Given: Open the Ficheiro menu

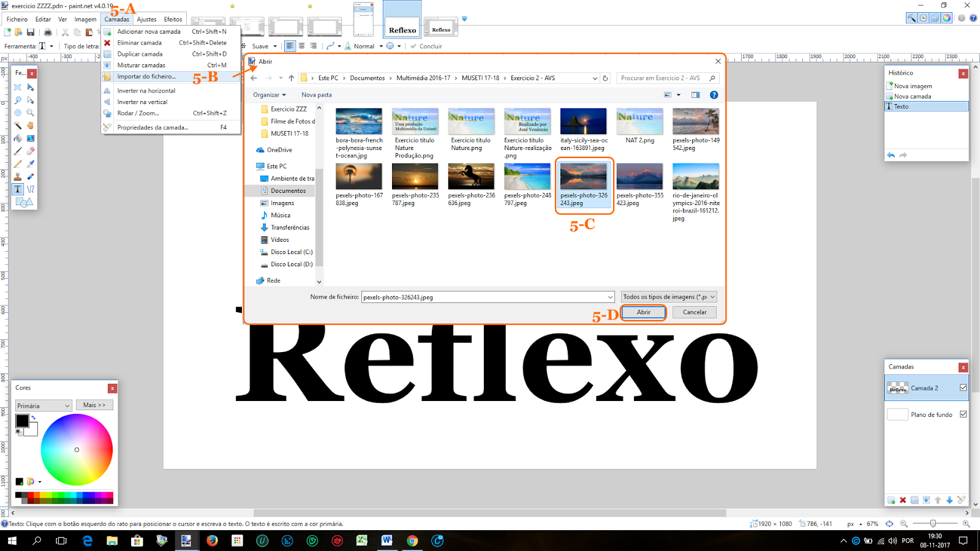Looking at the screenshot, I should point(17,19).
